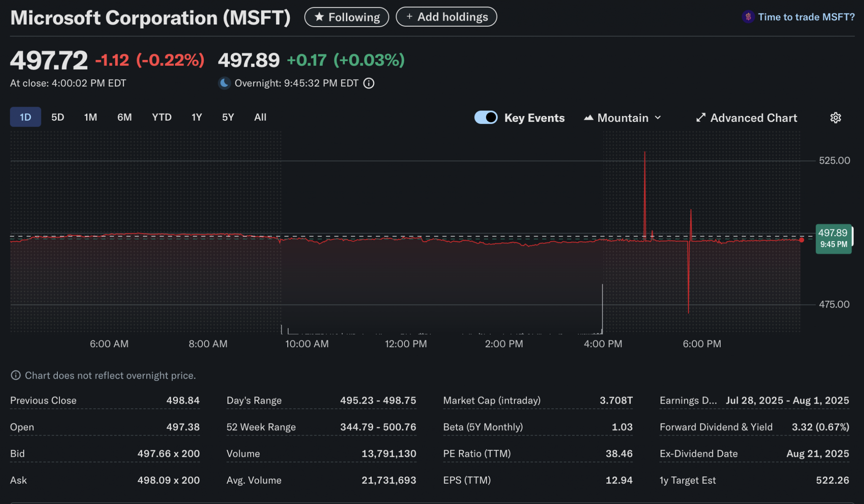Show the 5Y chart range

[228, 117]
